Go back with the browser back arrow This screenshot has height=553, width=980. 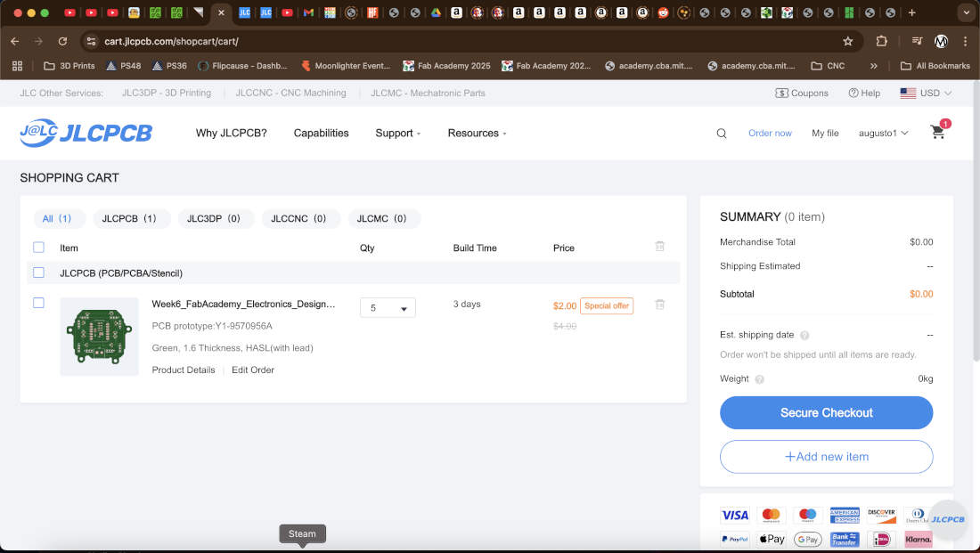(15, 41)
